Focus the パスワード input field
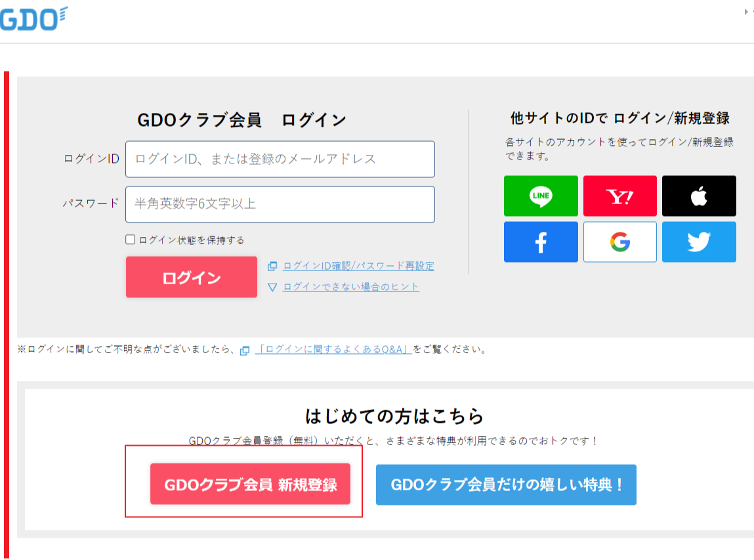 (x=280, y=204)
